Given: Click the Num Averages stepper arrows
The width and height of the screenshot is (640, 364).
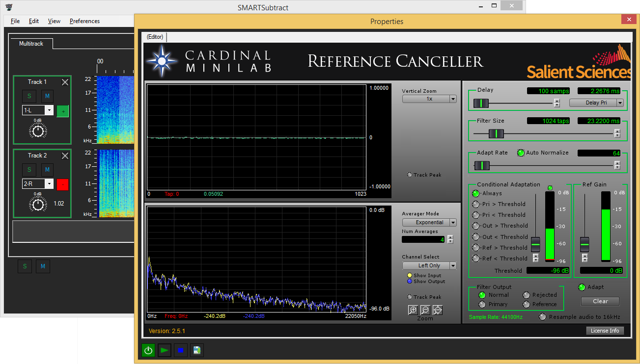Looking at the screenshot, I should tap(450, 239).
